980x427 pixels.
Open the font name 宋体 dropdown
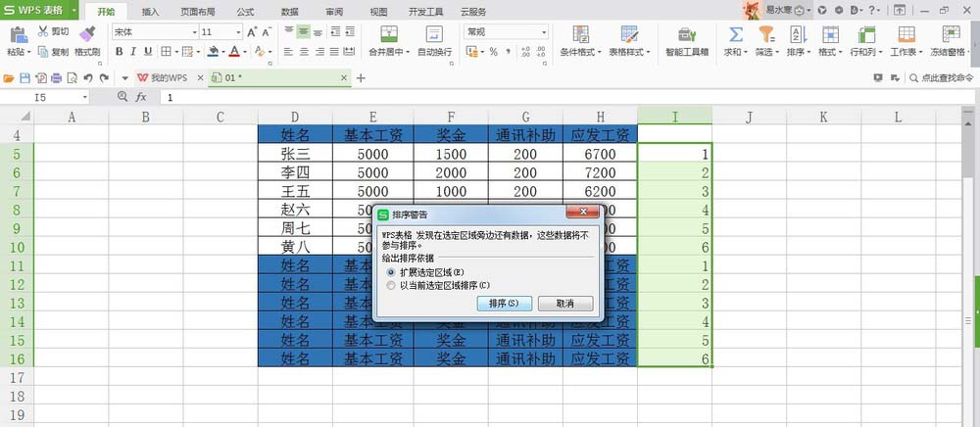point(194,32)
